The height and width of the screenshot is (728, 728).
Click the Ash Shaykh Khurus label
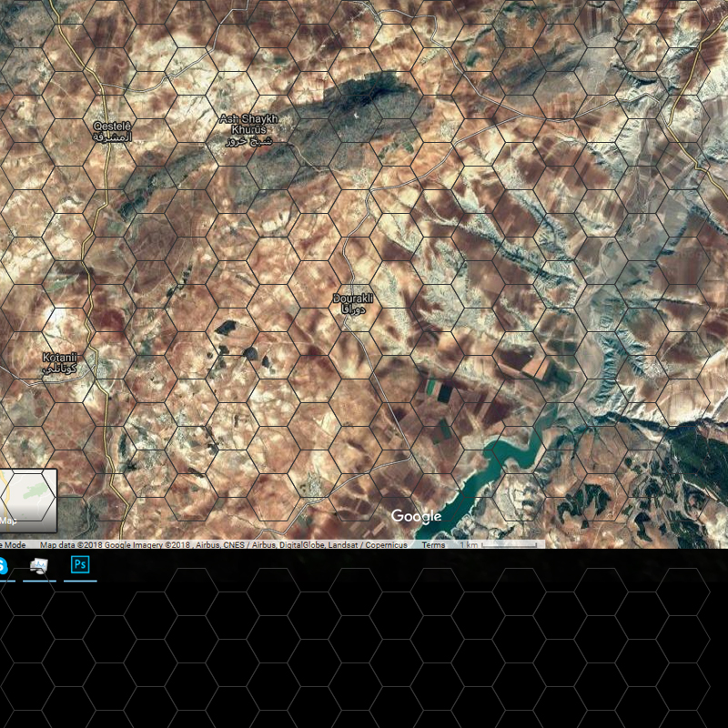pyautogui.click(x=248, y=129)
